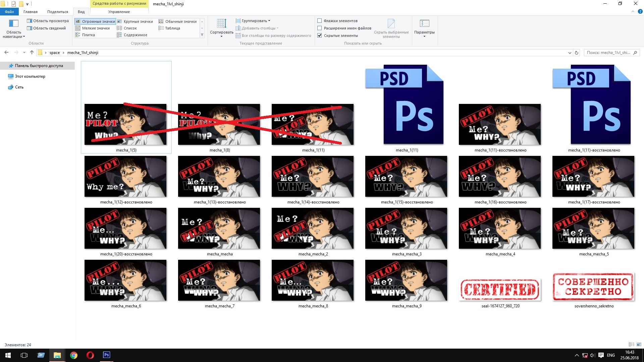Open the Options (Параметры) icon
This screenshot has height=362, width=644.
point(424,24)
